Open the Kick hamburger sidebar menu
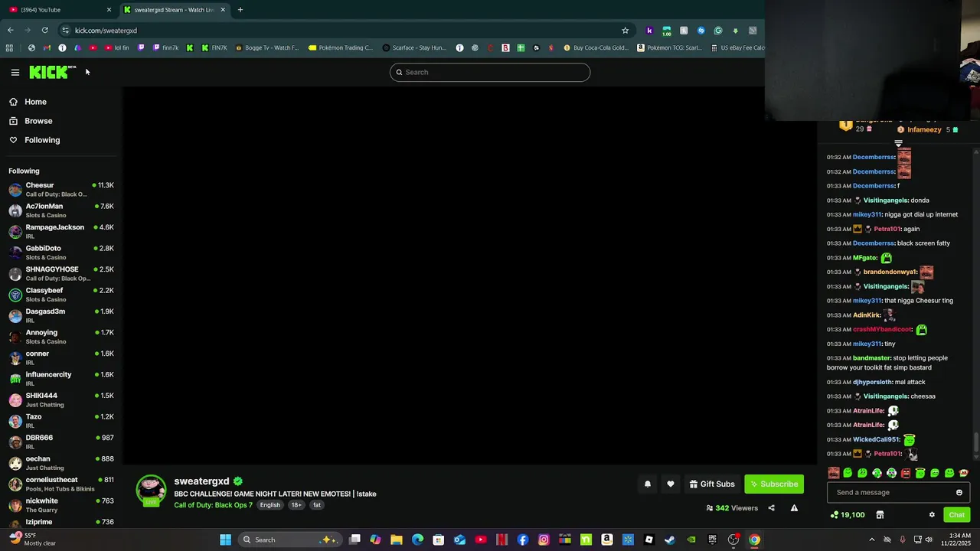Image resolution: width=980 pixels, height=551 pixels. (15, 72)
